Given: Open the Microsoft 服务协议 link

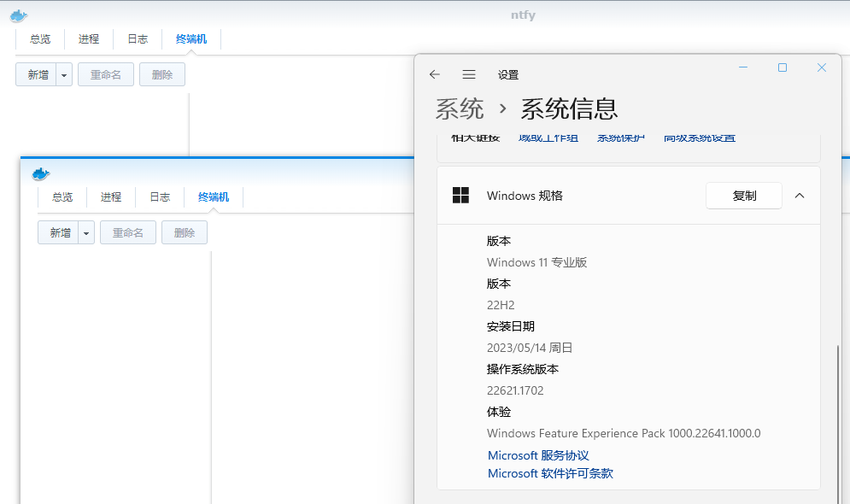Looking at the screenshot, I should 538,455.
